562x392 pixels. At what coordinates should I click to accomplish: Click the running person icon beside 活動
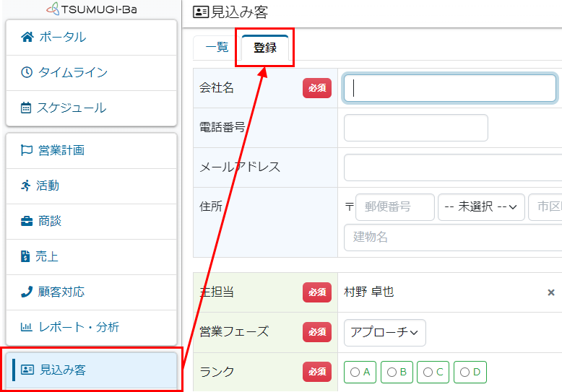coord(27,186)
